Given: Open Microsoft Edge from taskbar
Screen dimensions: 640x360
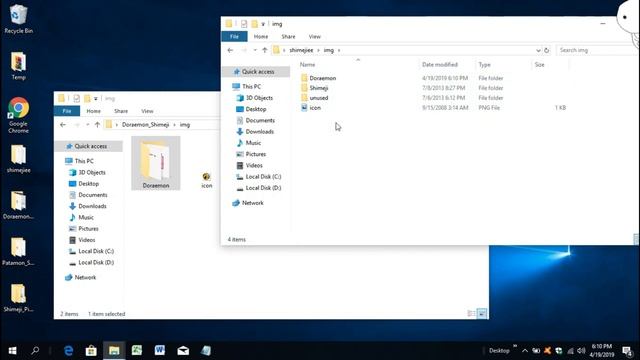Looking at the screenshot, I should click(69, 351).
